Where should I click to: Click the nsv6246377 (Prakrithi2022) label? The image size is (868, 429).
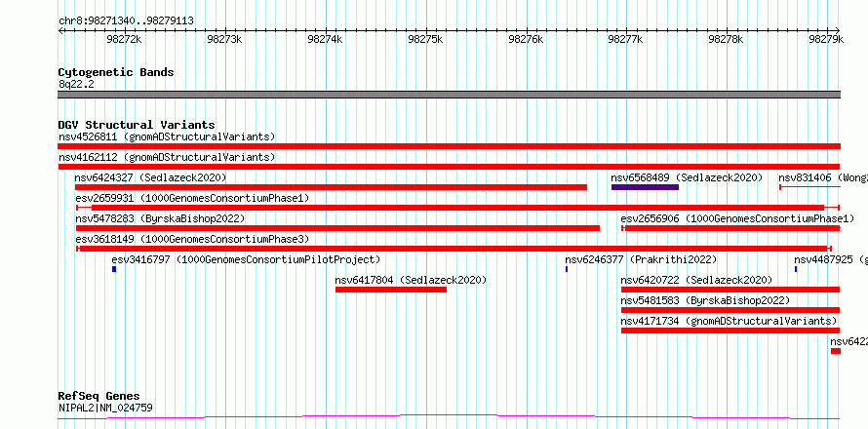[x=641, y=259]
